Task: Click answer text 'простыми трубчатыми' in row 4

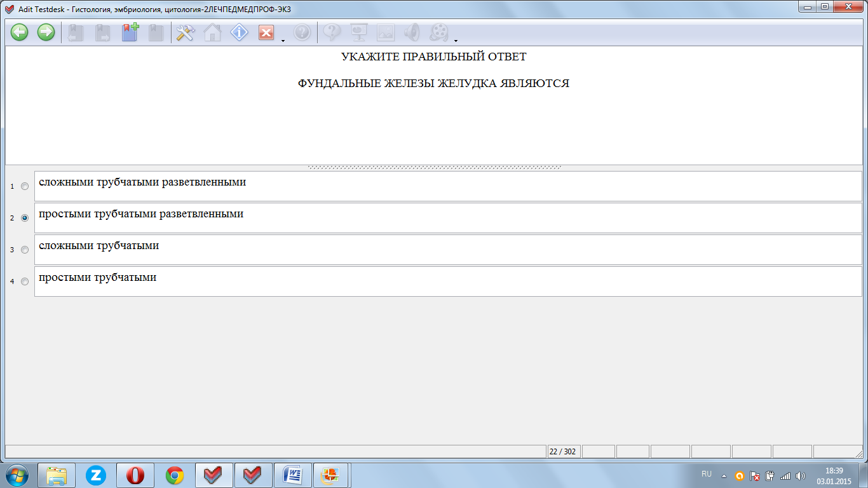Action: [x=97, y=278]
